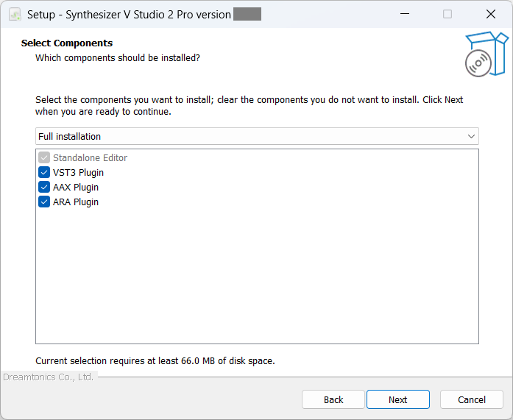Cancel the installation

pyautogui.click(x=472, y=399)
